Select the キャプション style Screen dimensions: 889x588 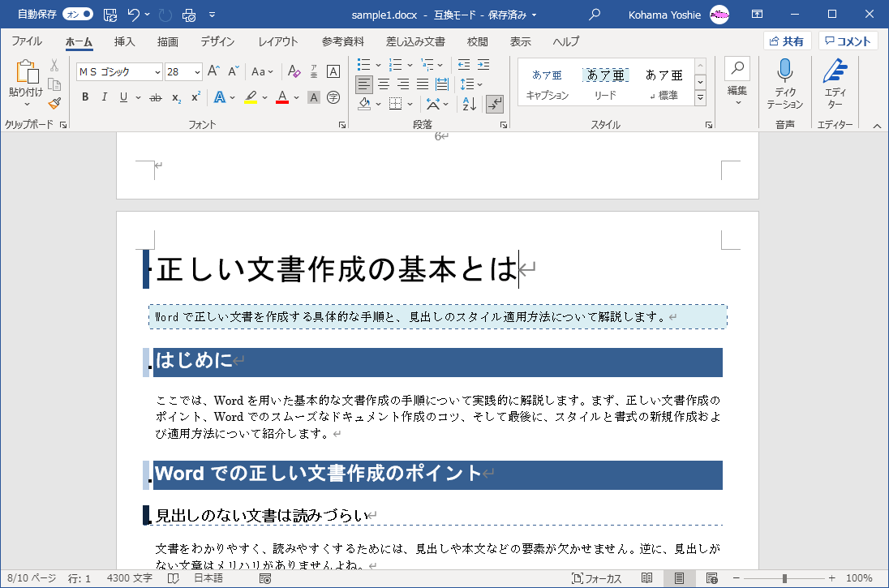[x=548, y=84]
